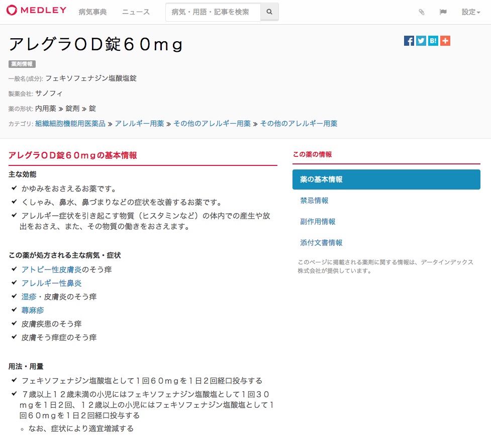Open the 湿疹 link
The image size is (491, 448).
29,297
